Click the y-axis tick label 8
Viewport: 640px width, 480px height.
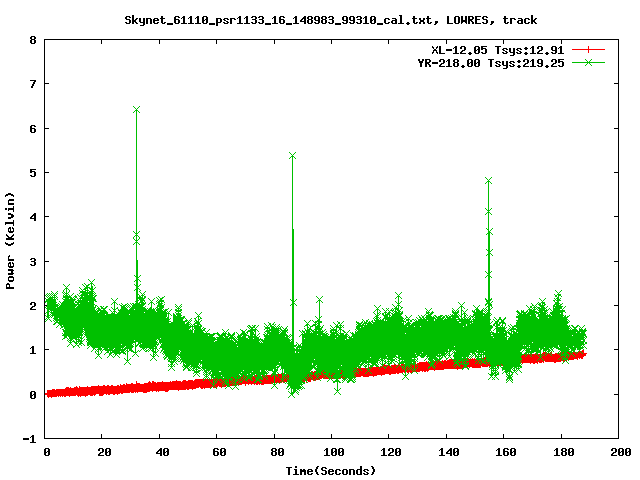click(x=33, y=41)
